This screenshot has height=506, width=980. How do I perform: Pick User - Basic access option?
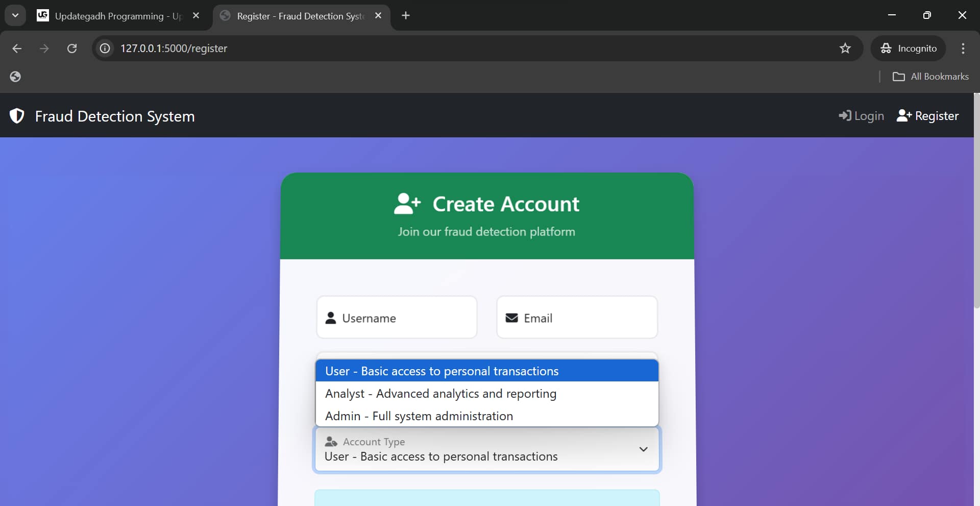pos(442,371)
